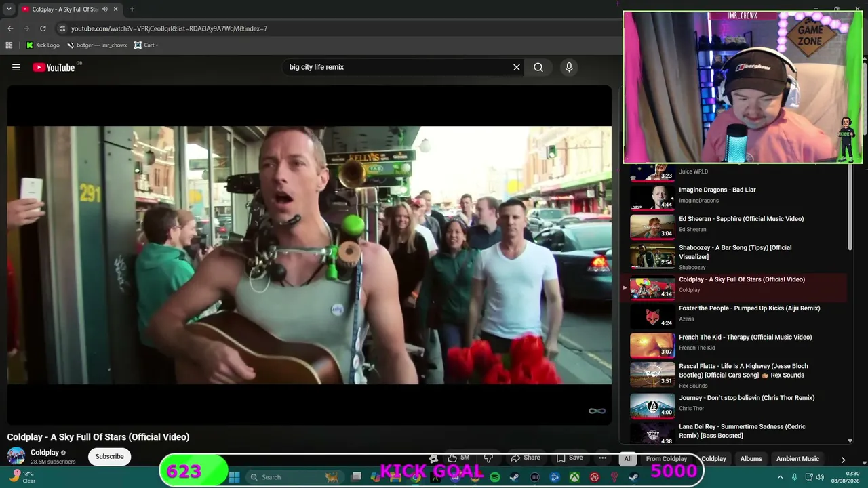Image resolution: width=868 pixels, height=488 pixels.
Task: Open the Xbox app from taskbar
Action: pos(574,477)
